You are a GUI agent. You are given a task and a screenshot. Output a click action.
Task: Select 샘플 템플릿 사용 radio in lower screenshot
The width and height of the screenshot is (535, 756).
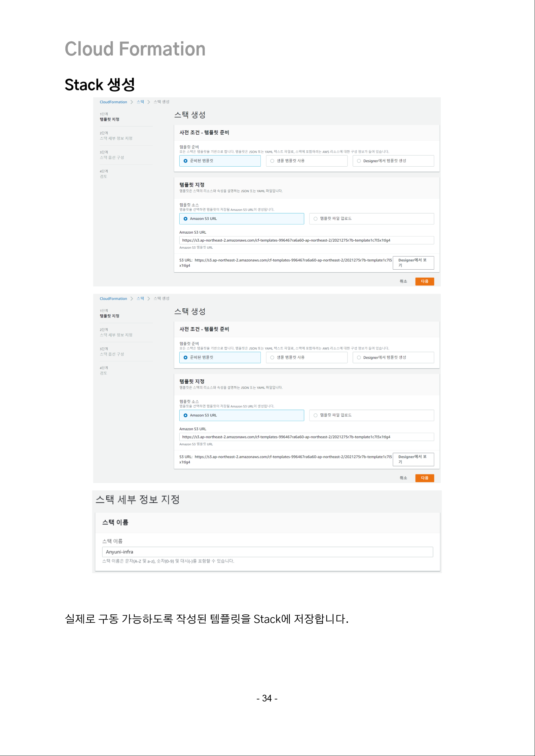pyautogui.click(x=307, y=357)
